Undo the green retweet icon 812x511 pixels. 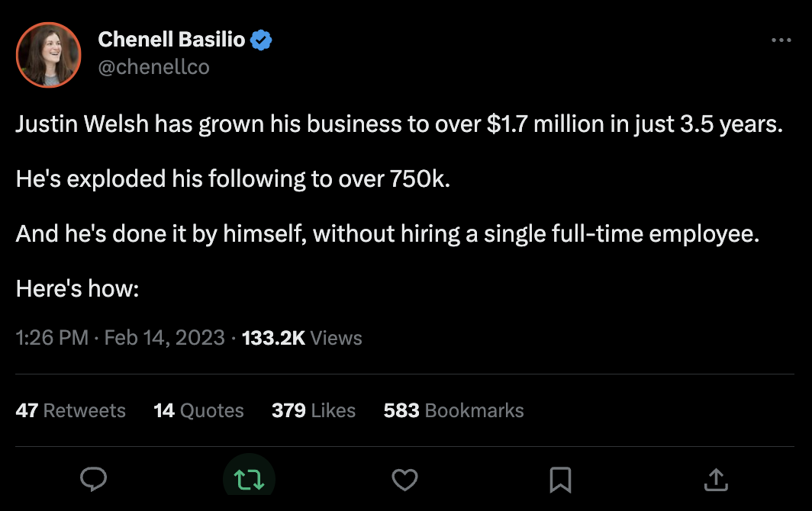tap(249, 479)
